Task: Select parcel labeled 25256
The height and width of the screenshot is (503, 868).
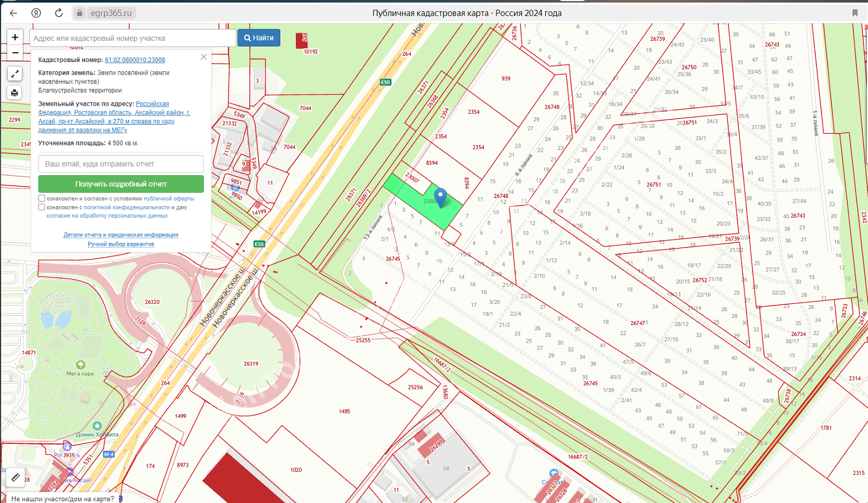Action: pyautogui.click(x=415, y=388)
